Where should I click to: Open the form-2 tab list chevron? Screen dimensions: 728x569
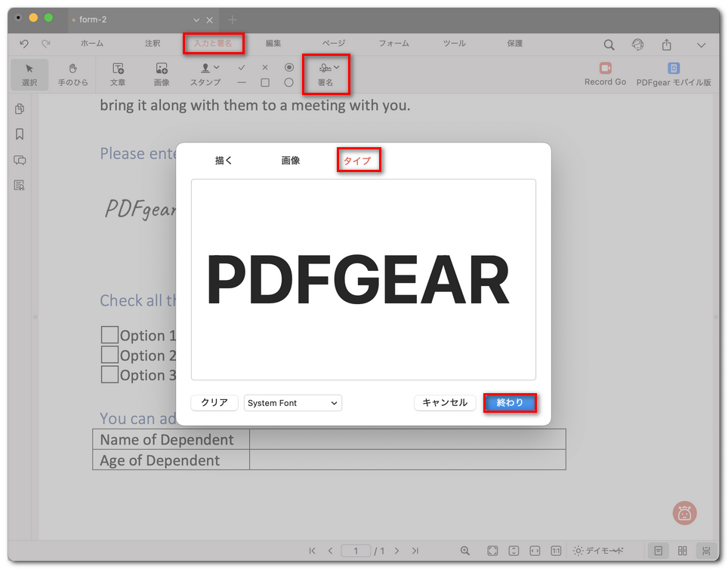196,20
